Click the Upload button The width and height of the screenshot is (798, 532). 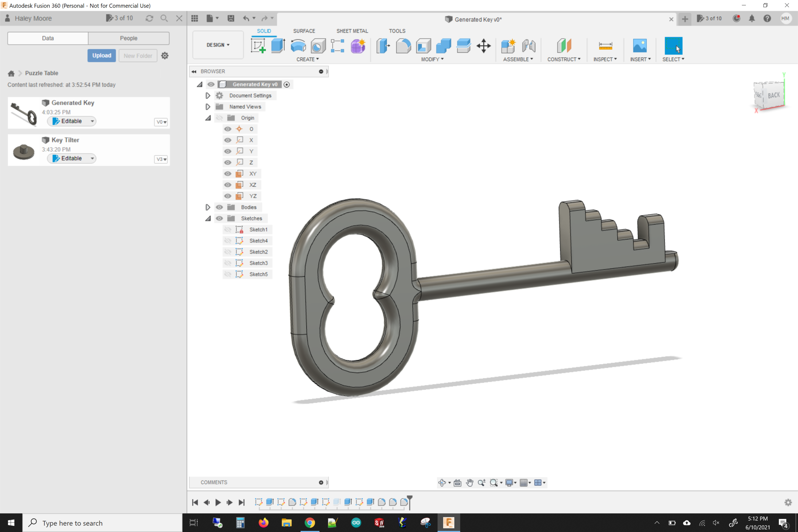(102, 55)
